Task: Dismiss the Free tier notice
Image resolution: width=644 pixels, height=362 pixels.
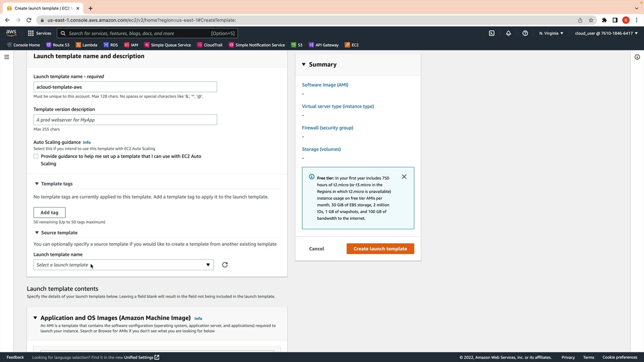Action: click(404, 177)
